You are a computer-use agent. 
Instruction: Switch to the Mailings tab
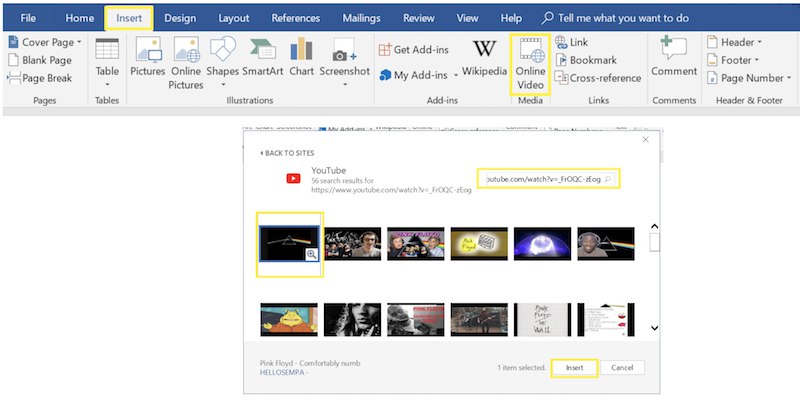click(x=361, y=18)
